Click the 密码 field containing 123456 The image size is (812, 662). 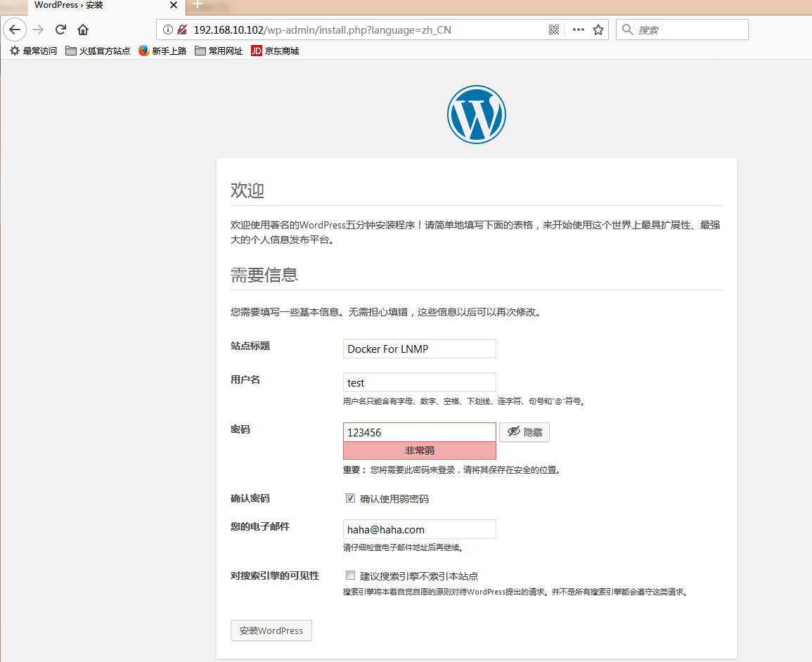point(420,432)
